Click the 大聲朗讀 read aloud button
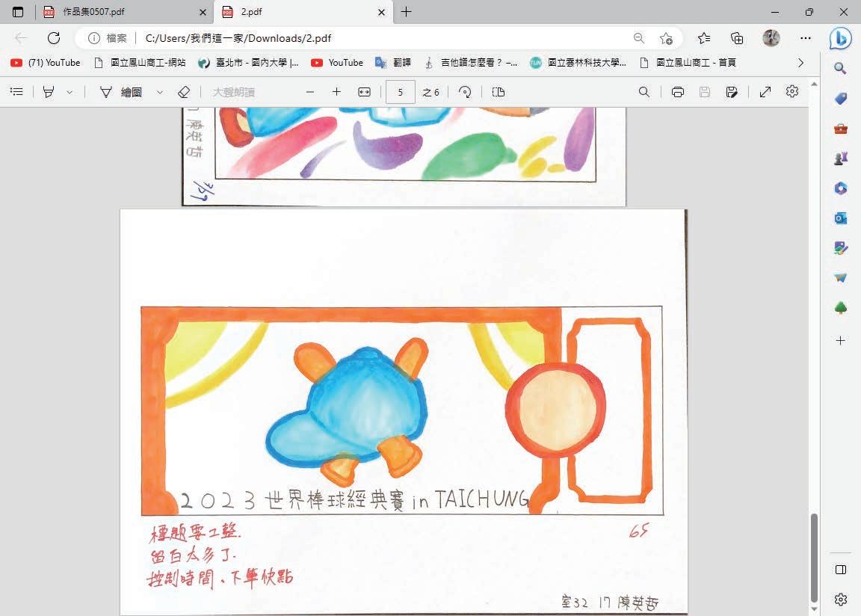The width and height of the screenshot is (861, 616). tap(233, 92)
